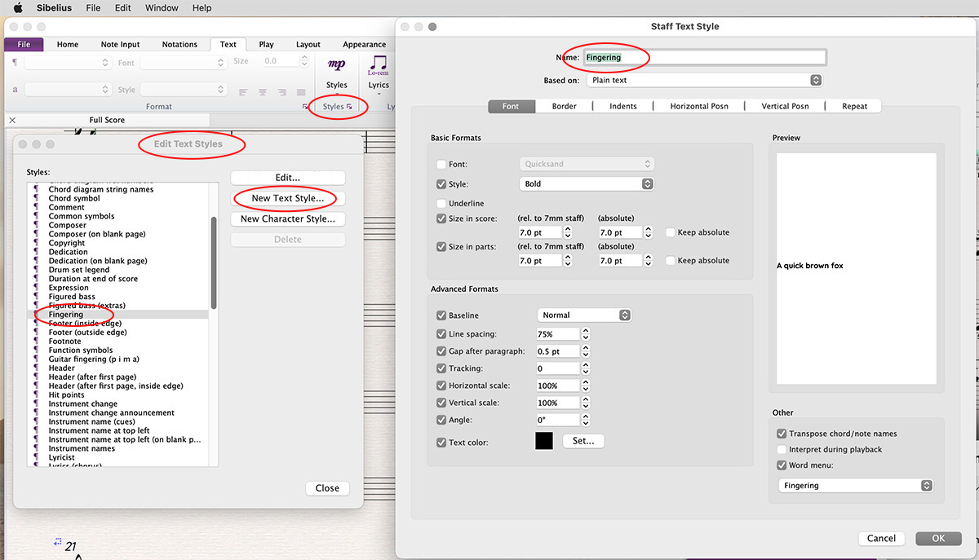Toggle the Word menu checkbox
The height and width of the screenshot is (560, 979).
782,465
